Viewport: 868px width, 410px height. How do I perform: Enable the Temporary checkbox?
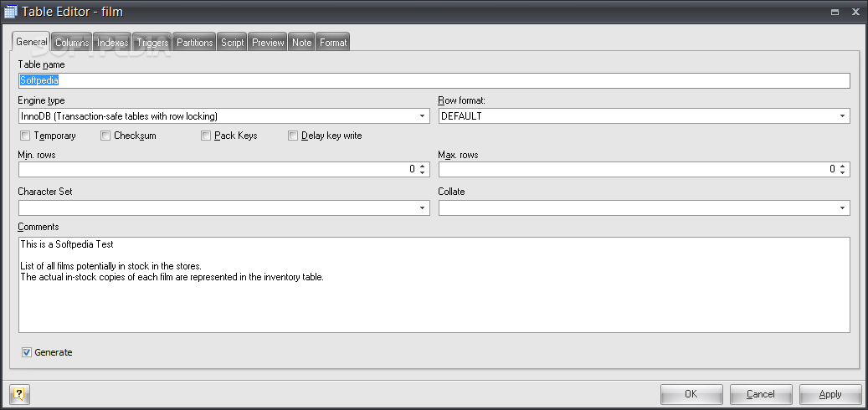25,136
